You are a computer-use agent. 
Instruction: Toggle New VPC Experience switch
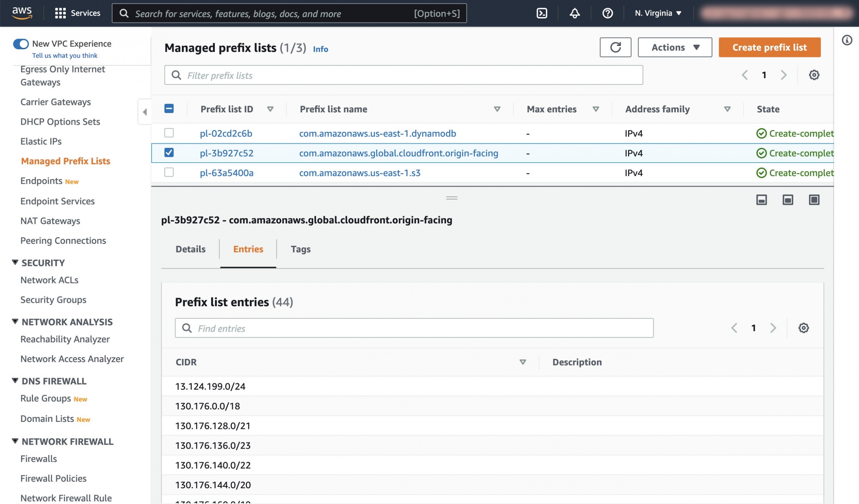coord(21,44)
